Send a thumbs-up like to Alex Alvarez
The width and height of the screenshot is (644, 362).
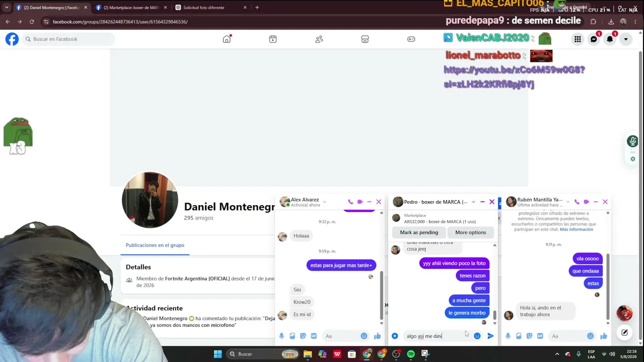(377, 336)
